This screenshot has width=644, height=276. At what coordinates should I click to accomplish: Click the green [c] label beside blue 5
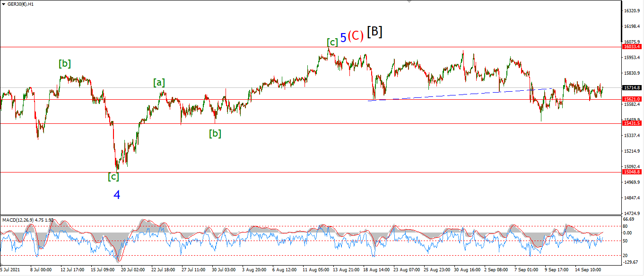coord(332,43)
